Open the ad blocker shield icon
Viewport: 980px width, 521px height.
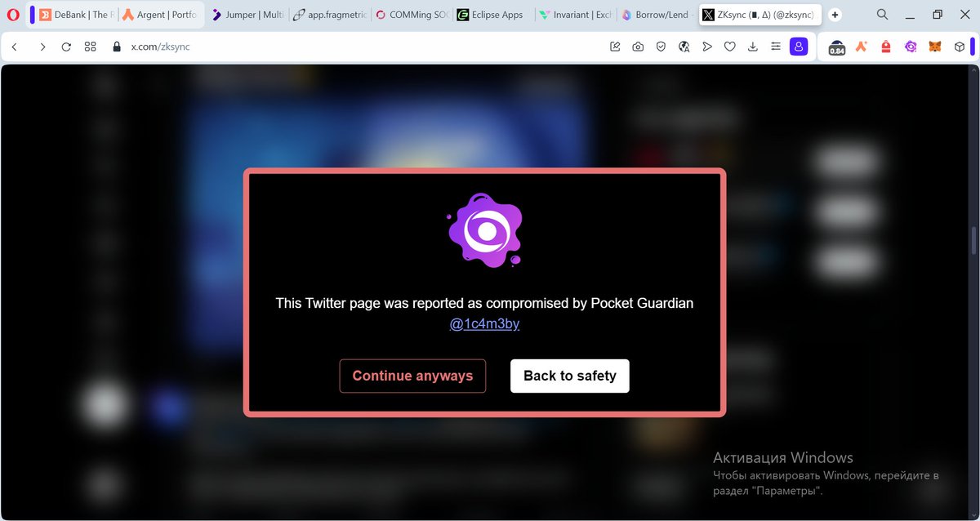[x=661, y=47]
